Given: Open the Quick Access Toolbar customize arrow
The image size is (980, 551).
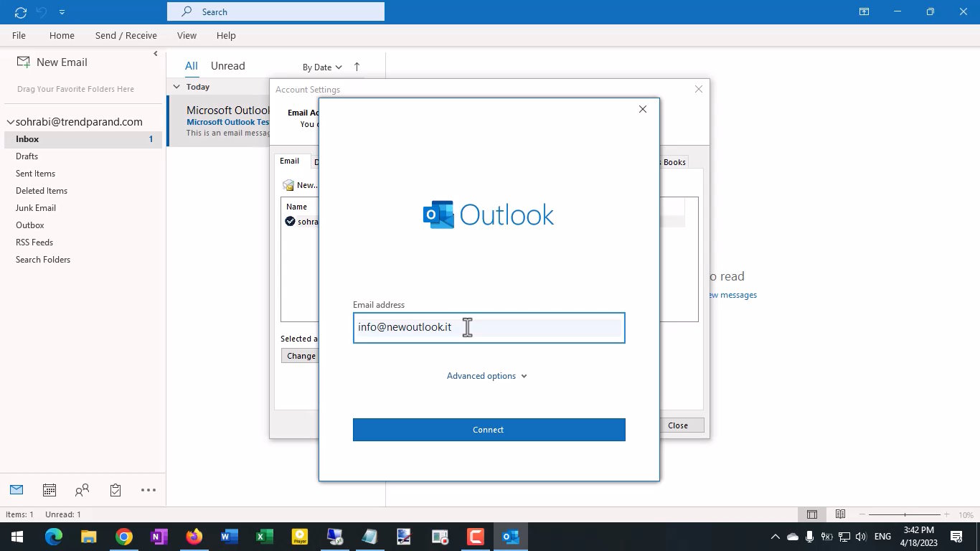Looking at the screenshot, I should point(62,12).
